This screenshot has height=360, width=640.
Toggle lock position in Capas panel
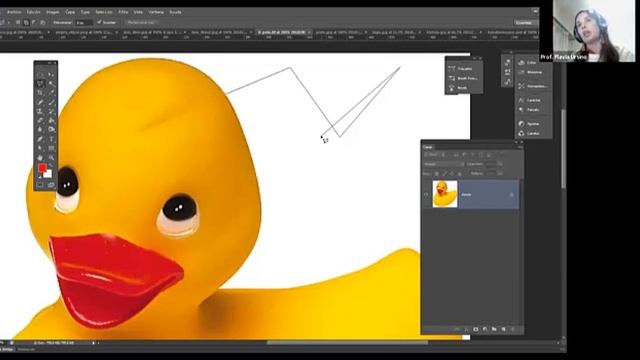[452, 174]
